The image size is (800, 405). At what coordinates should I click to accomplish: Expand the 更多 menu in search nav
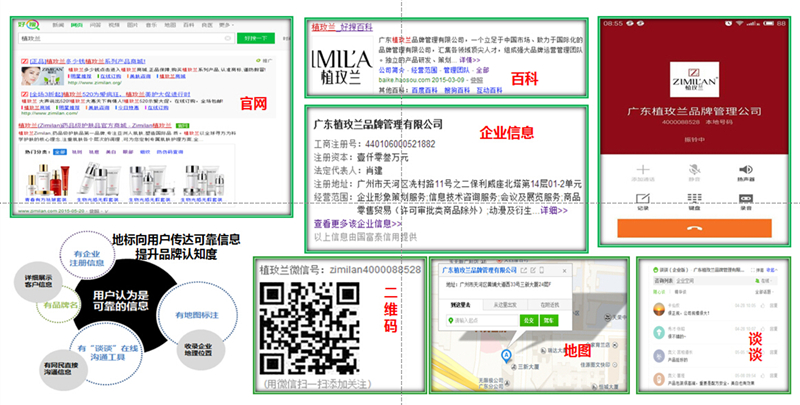226,25
